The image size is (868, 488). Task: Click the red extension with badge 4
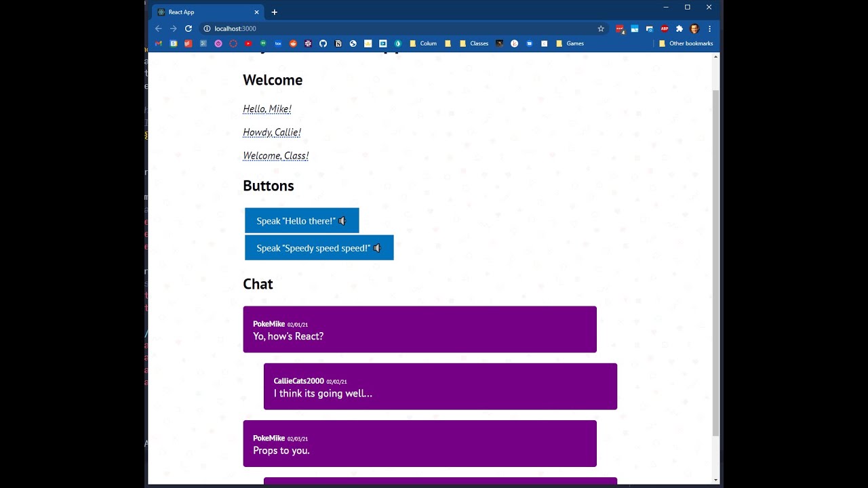click(x=620, y=29)
